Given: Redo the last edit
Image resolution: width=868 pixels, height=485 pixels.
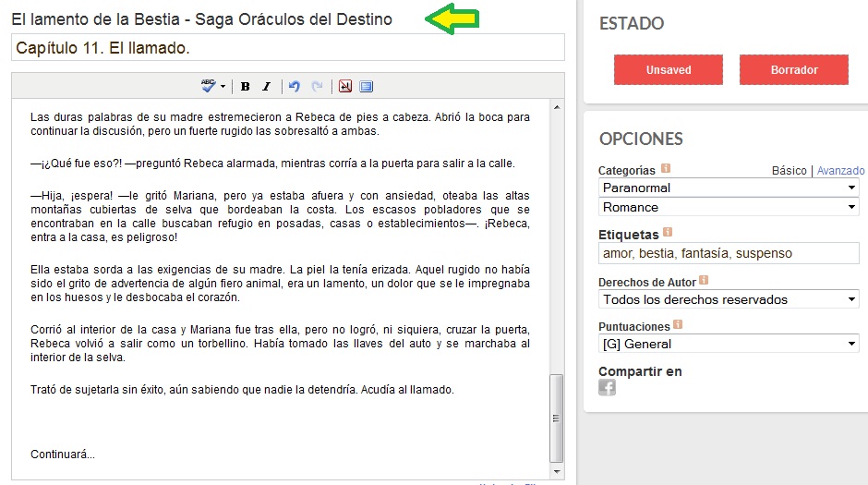Looking at the screenshot, I should pos(317,86).
